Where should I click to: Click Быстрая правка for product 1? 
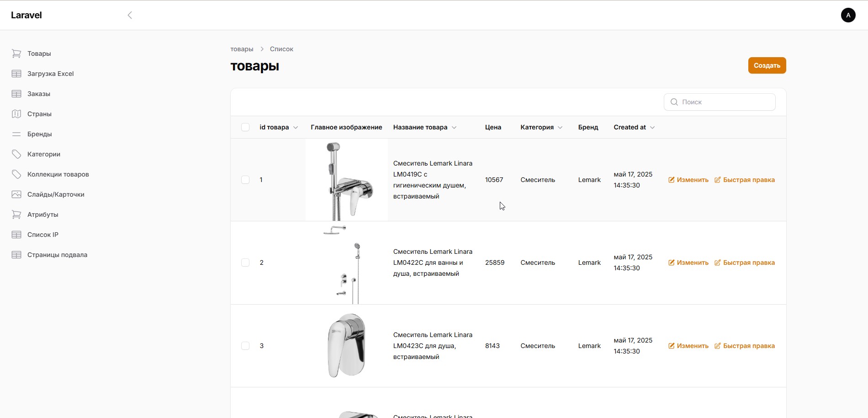click(745, 180)
